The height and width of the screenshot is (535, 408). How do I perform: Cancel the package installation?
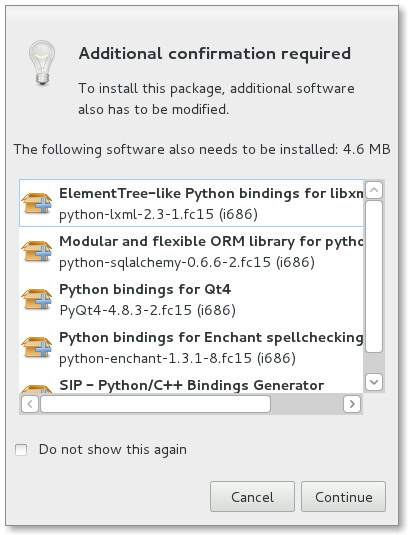(252, 497)
